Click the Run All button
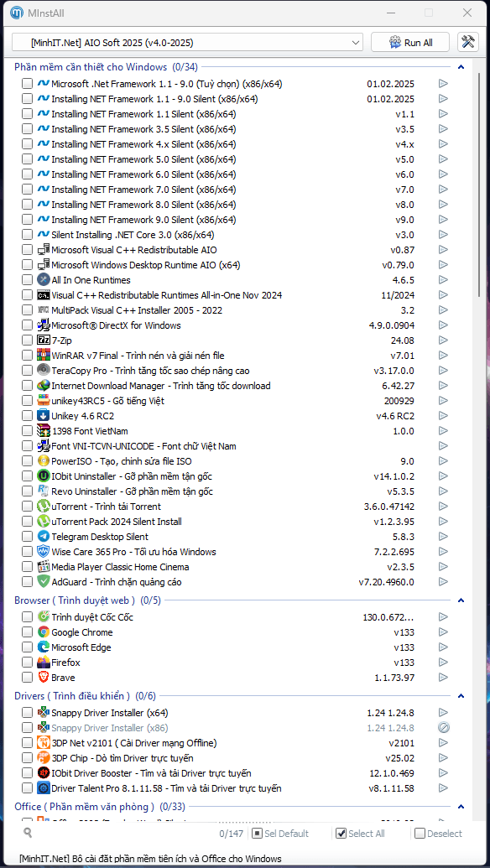Image resolution: width=490 pixels, height=868 pixels. point(411,42)
